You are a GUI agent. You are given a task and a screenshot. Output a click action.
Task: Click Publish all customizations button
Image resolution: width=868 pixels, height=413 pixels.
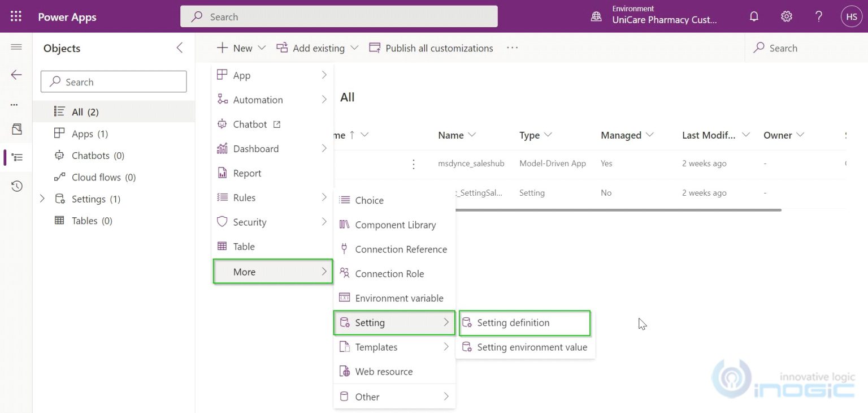[x=431, y=48]
